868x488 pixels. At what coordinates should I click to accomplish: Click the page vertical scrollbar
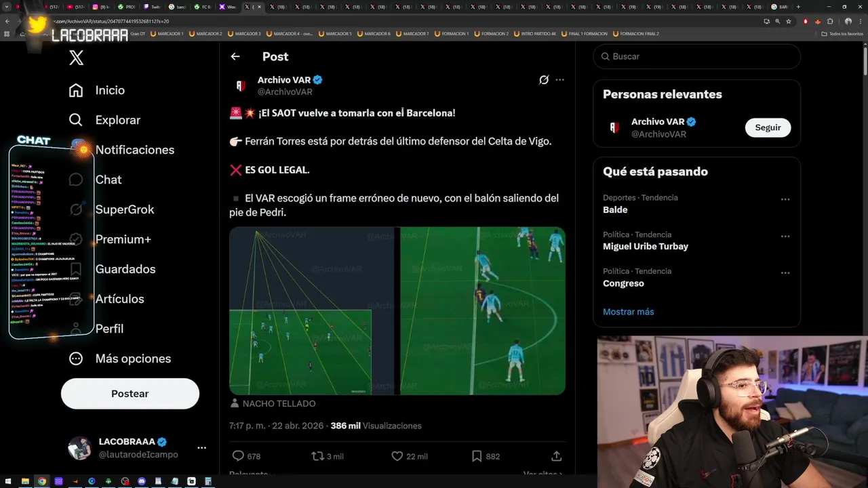[865, 61]
